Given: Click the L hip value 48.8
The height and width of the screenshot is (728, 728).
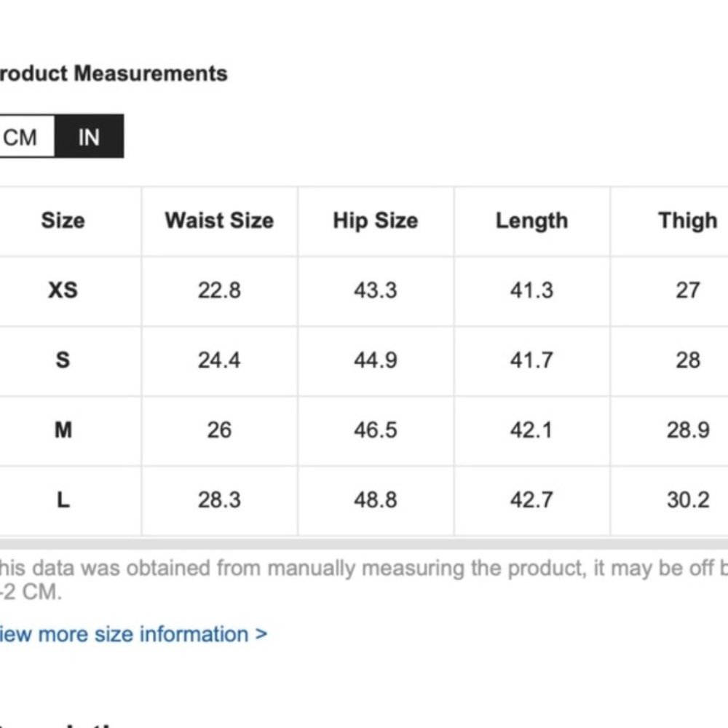Looking at the screenshot, I should (x=376, y=500).
